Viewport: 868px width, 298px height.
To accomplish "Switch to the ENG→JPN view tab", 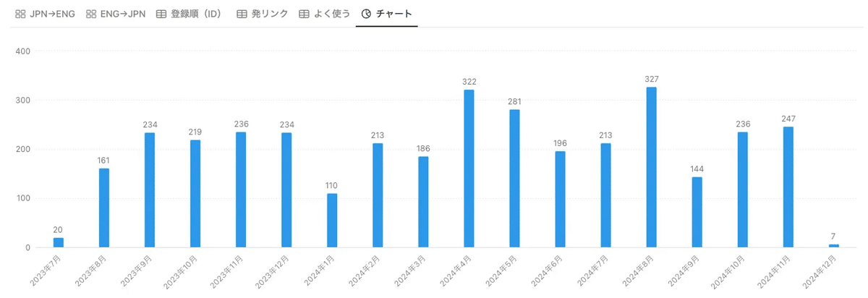I will [115, 13].
